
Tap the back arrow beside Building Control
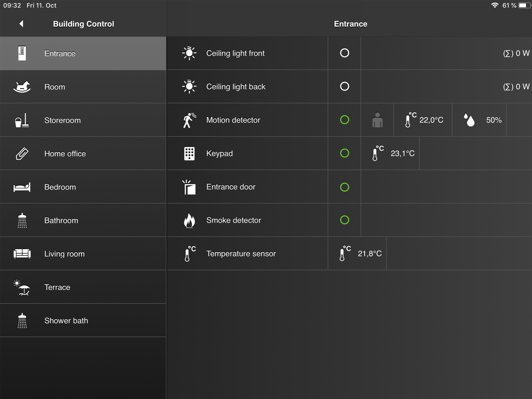[x=21, y=24]
